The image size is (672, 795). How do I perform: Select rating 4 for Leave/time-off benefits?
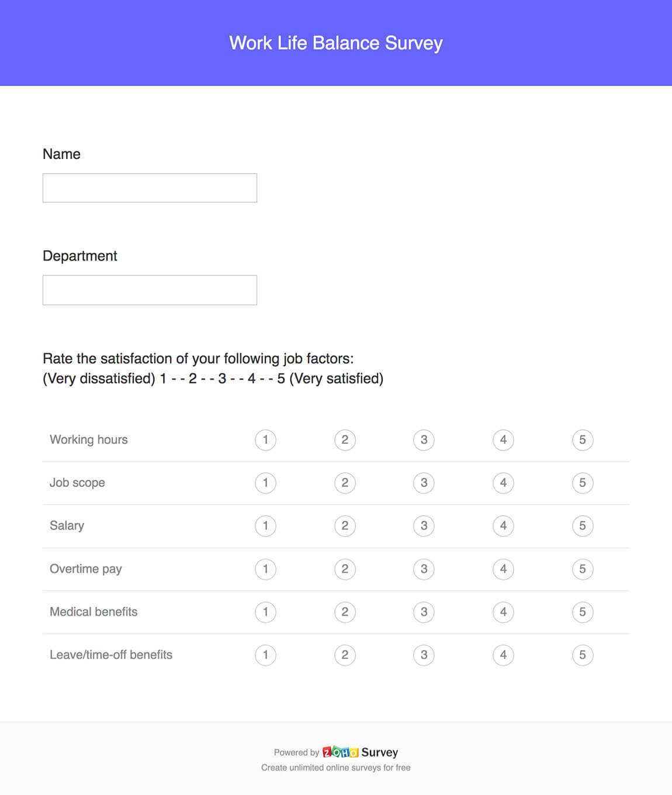(x=503, y=655)
